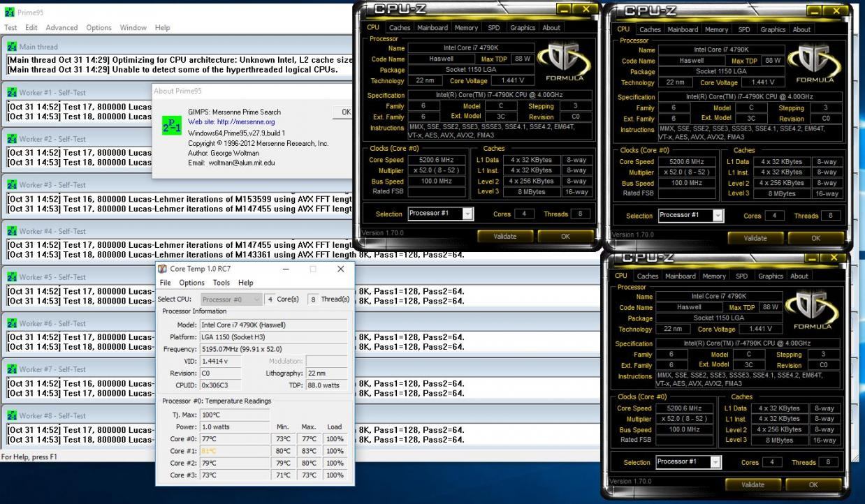Viewport: 865px width, 504px height.
Task: Open Core Temp's Options menu
Action: (192, 283)
